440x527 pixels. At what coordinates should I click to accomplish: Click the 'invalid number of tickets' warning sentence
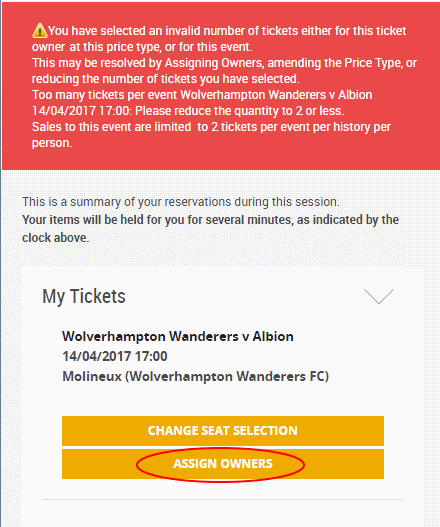[x=219, y=39]
